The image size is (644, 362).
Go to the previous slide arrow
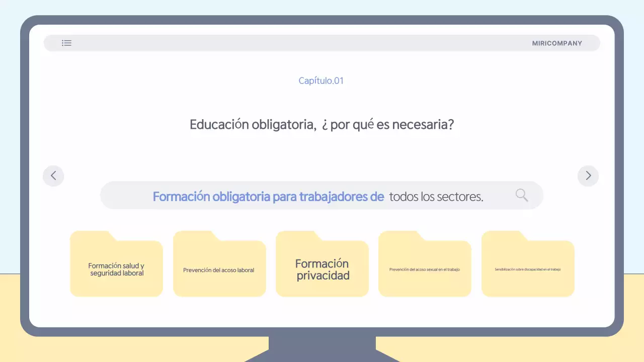(x=53, y=176)
